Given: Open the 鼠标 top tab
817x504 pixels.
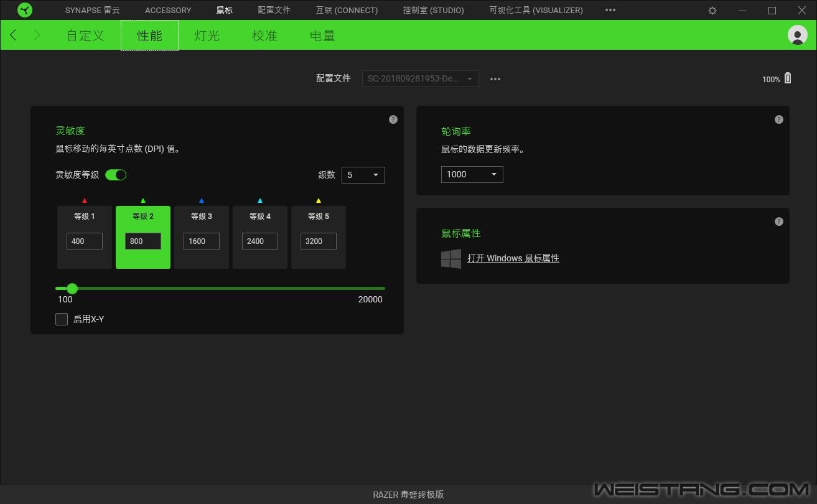Looking at the screenshot, I should [225, 10].
